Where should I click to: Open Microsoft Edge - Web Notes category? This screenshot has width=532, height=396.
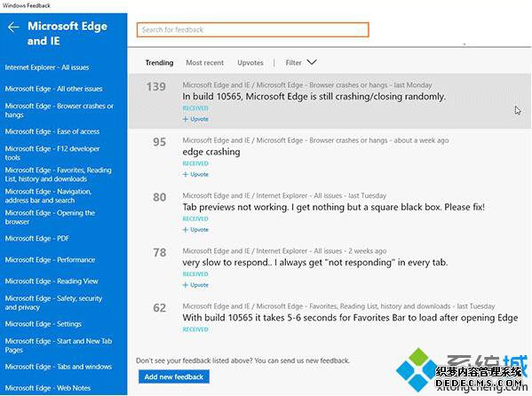point(47,388)
